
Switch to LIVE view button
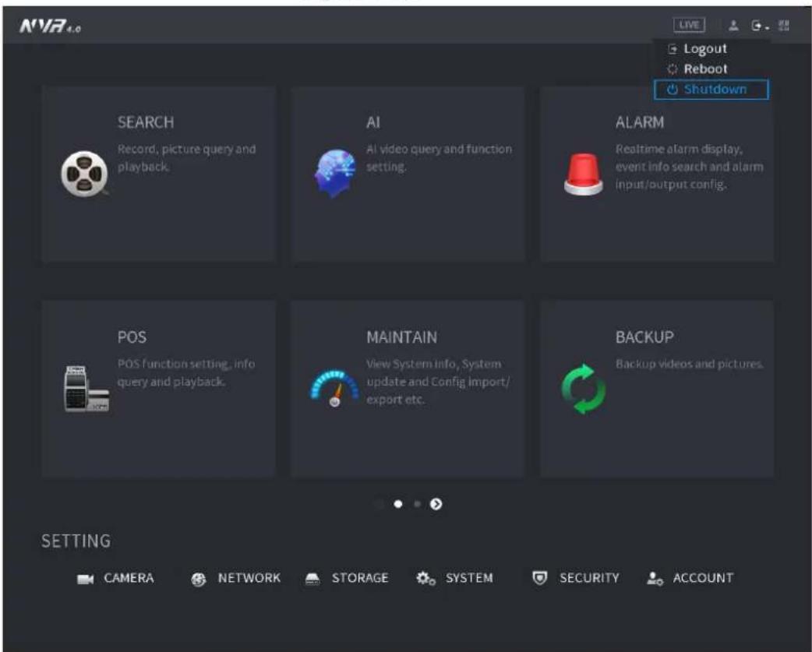click(689, 25)
